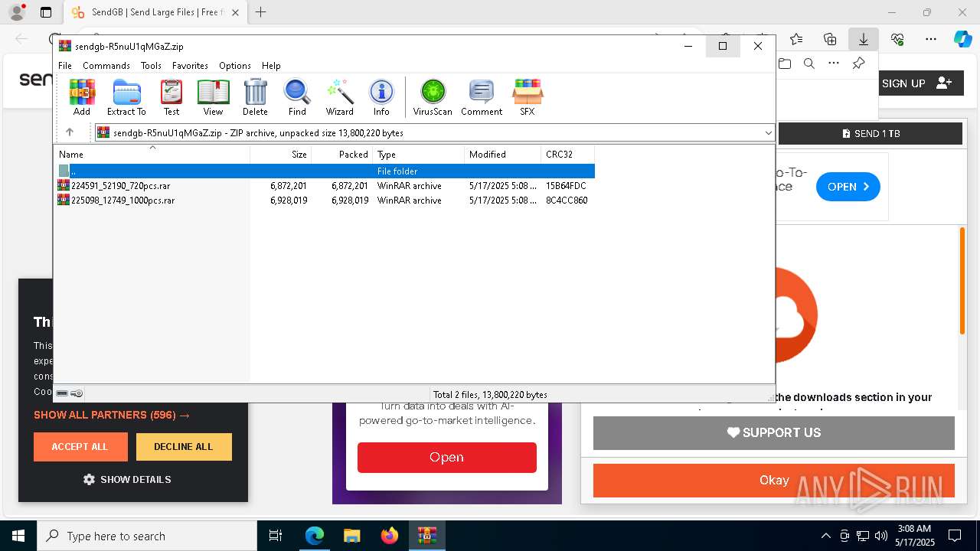Click the red Open ad button
This screenshot has width=980, height=551.
tap(446, 457)
